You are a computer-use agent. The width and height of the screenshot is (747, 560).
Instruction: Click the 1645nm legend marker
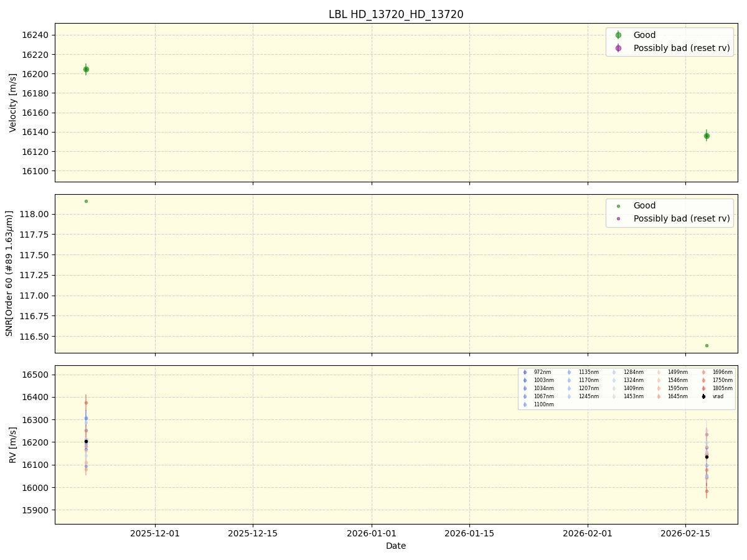pos(659,396)
